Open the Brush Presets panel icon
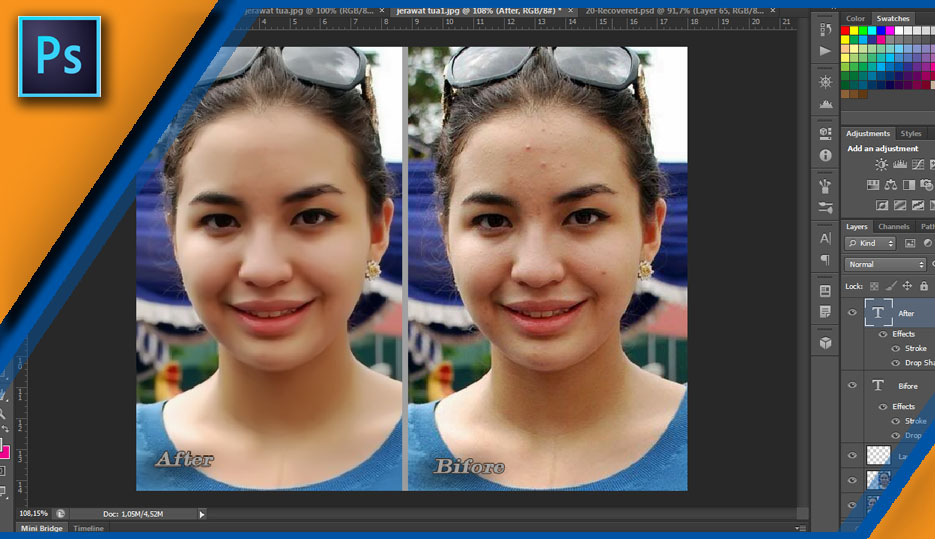This screenshot has width=935, height=539. (x=825, y=186)
